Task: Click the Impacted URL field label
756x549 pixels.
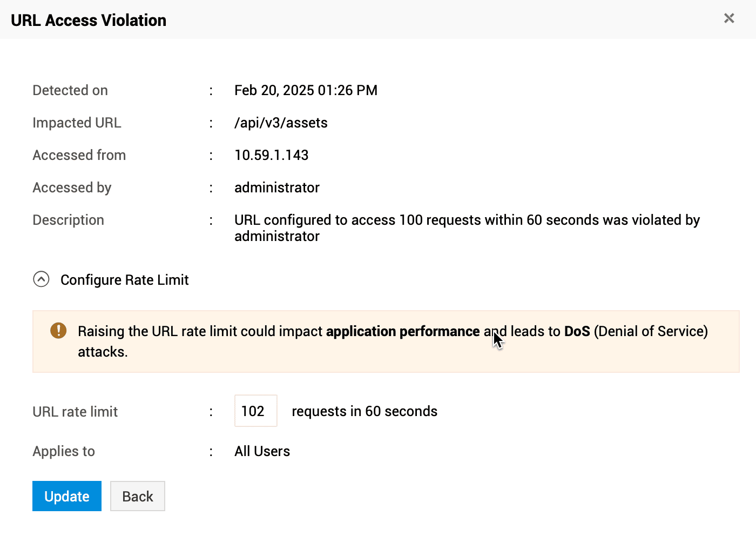Action: click(77, 123)
